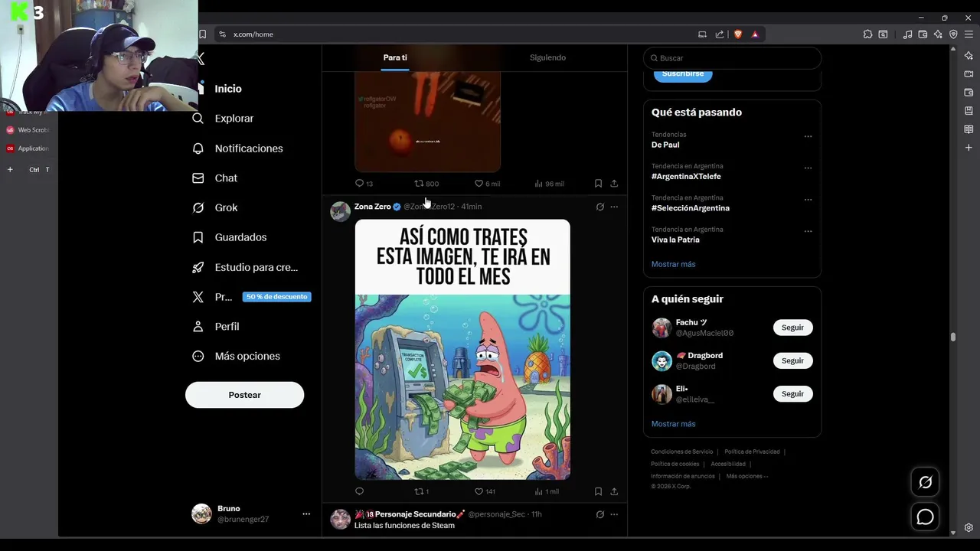Share the post with 96 mil views
This screenshot has width=980, height=551.
[614, 184]
